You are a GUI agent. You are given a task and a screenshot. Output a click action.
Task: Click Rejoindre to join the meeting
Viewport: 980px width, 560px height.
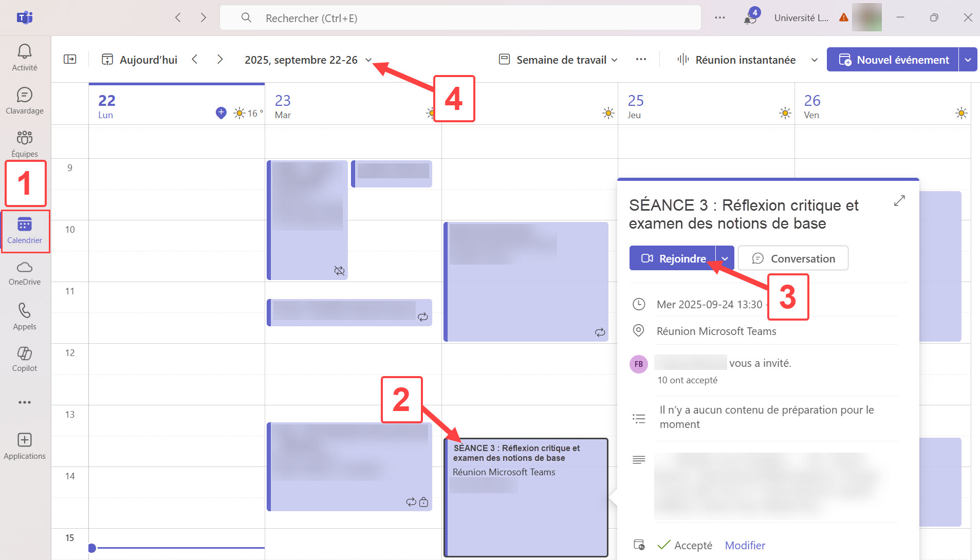click(x=673, y=258)
